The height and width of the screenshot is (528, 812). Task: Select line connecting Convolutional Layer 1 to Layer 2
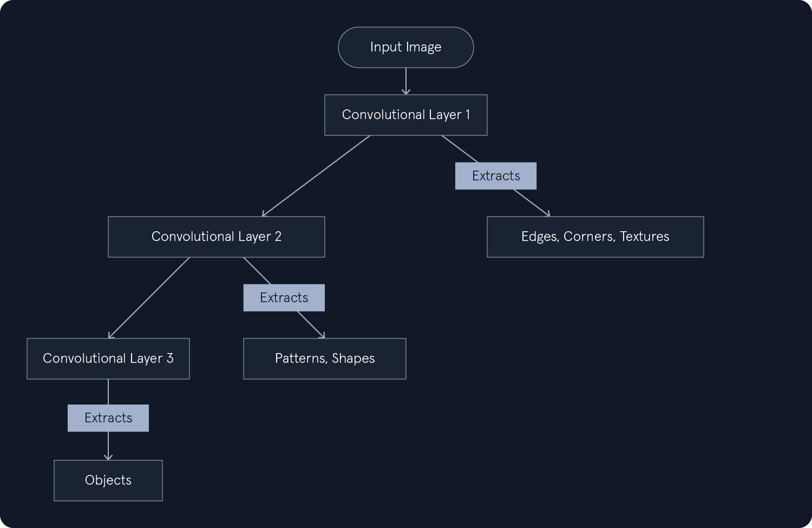tap(316, 176)
